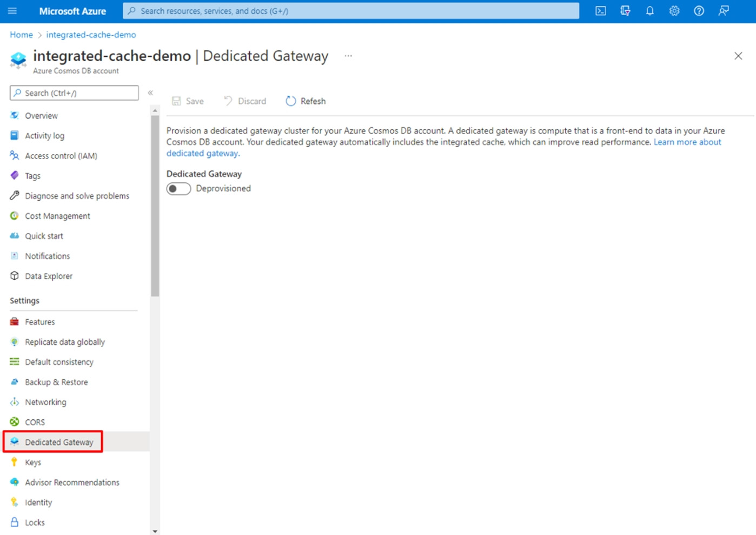
Task: Open the Directories and subscriptions filter icon
Action: 625,11
